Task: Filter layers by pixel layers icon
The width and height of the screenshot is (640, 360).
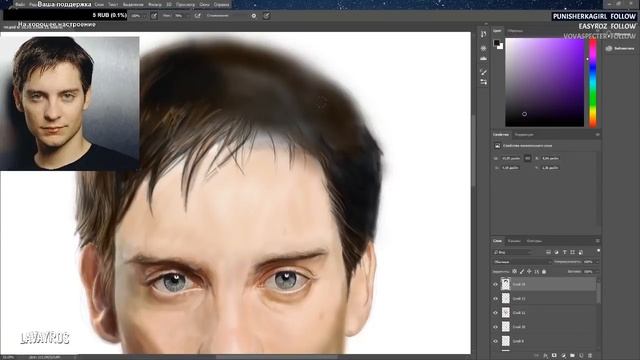Action: (548, 252)
